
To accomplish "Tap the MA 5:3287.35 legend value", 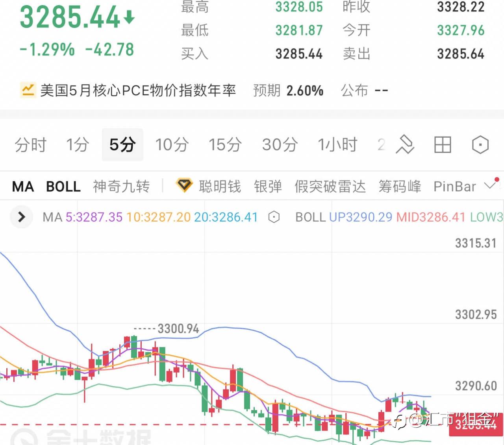I will pyautogui.click(x=94, y=217).
